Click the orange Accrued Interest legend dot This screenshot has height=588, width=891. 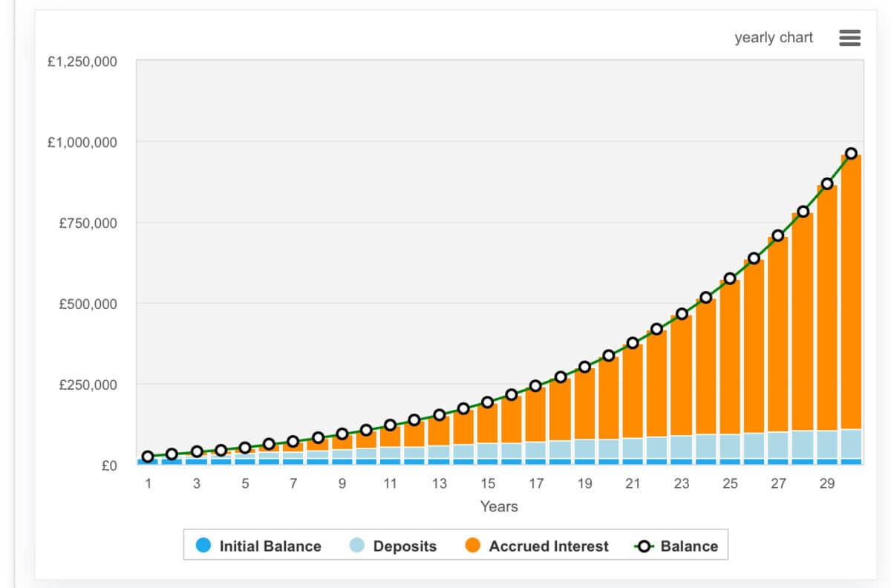pyautogui.click(x=473, y=546)
